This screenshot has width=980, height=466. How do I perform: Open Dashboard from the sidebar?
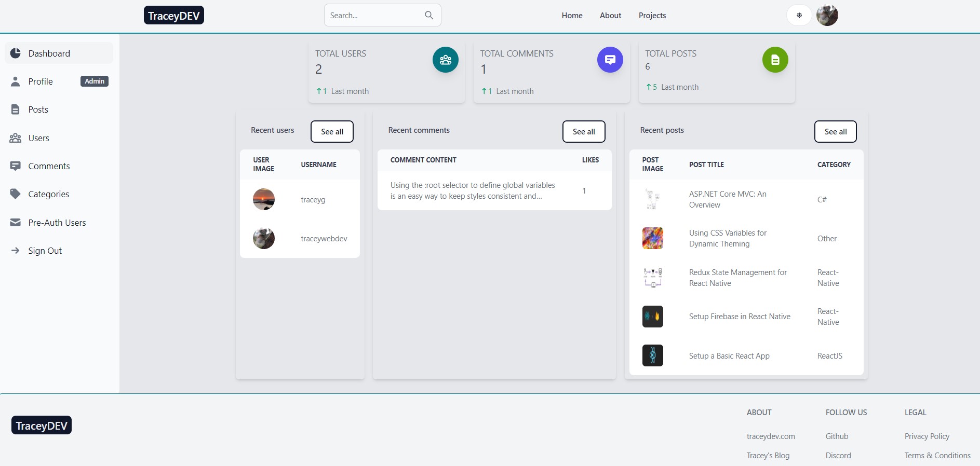(49, 53)
